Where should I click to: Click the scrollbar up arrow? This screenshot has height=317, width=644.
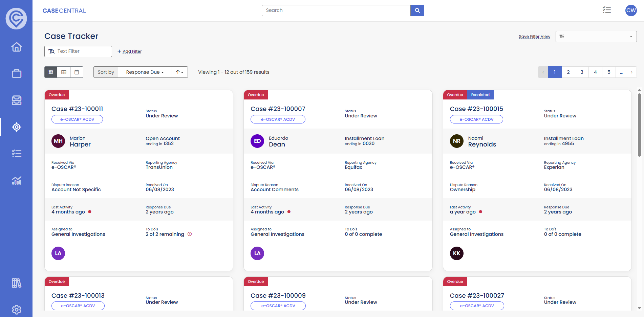(639, 90)
